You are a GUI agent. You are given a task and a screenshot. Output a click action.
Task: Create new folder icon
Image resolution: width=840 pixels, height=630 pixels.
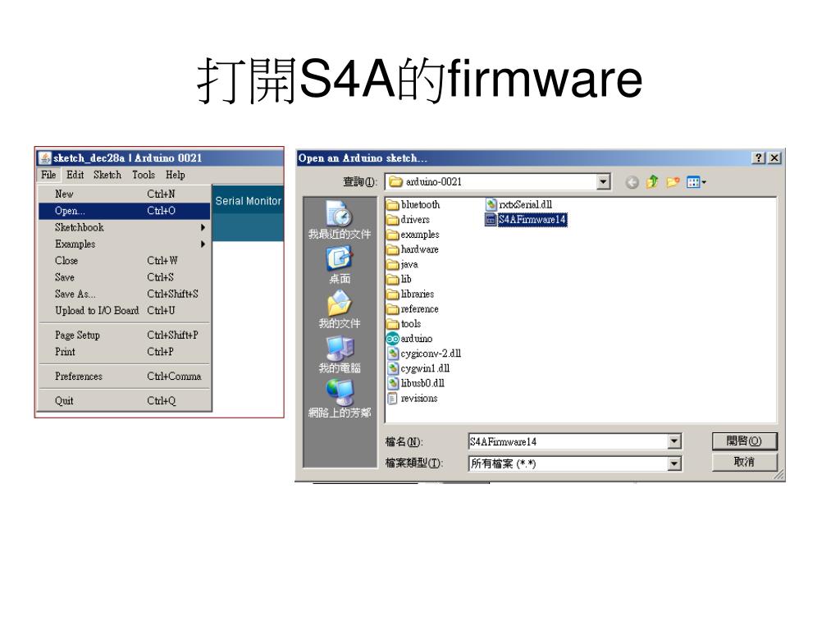click(x=673, y=182)
